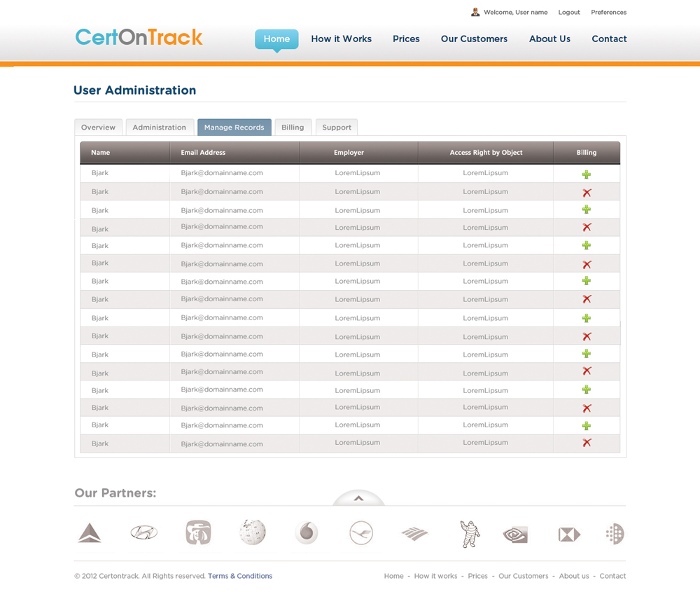
Task: Open the dotted sphere partner logo
Action: [x=615, y=533]
